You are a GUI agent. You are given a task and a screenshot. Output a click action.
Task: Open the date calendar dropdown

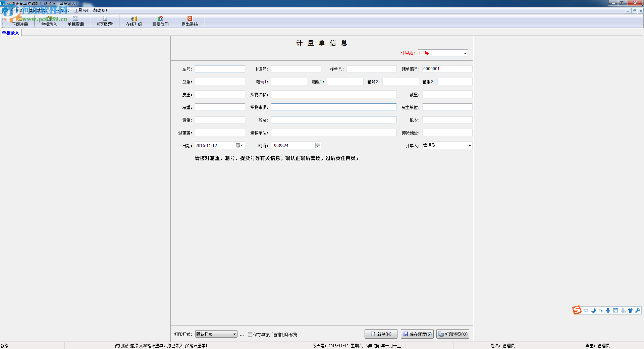click(x=239, y=145)
